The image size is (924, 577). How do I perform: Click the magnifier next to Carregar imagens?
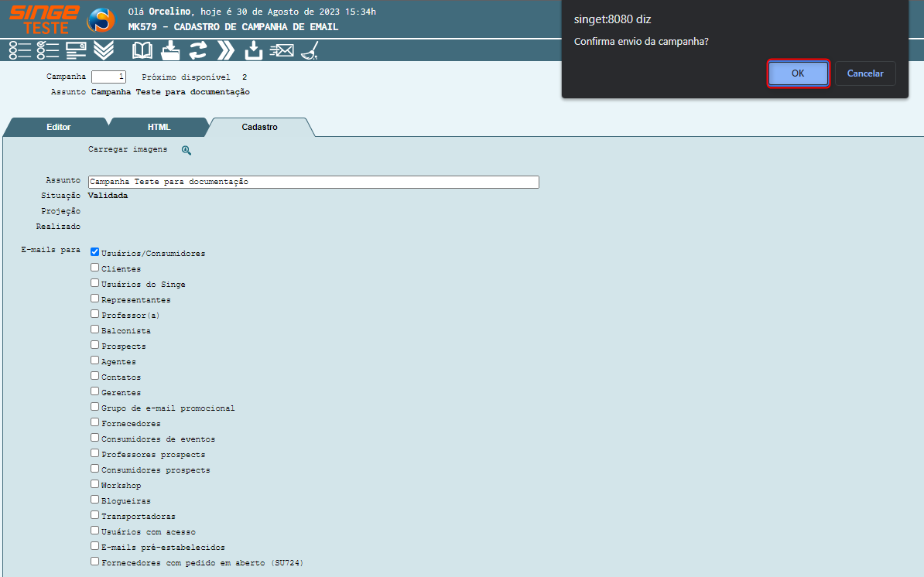pos(187,150)
